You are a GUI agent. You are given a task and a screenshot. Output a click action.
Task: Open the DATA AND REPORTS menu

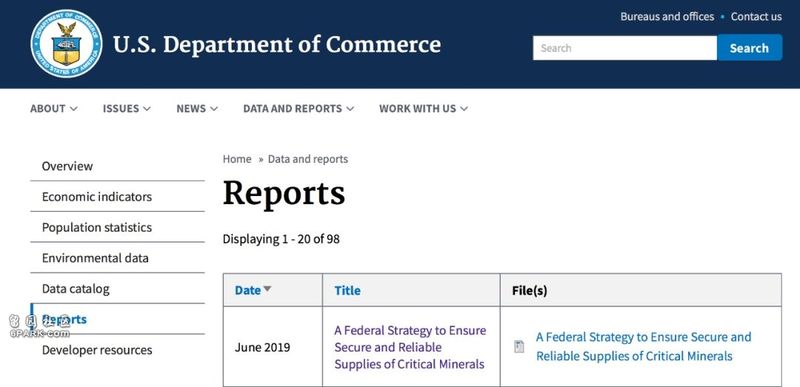(x=298, y=109)
